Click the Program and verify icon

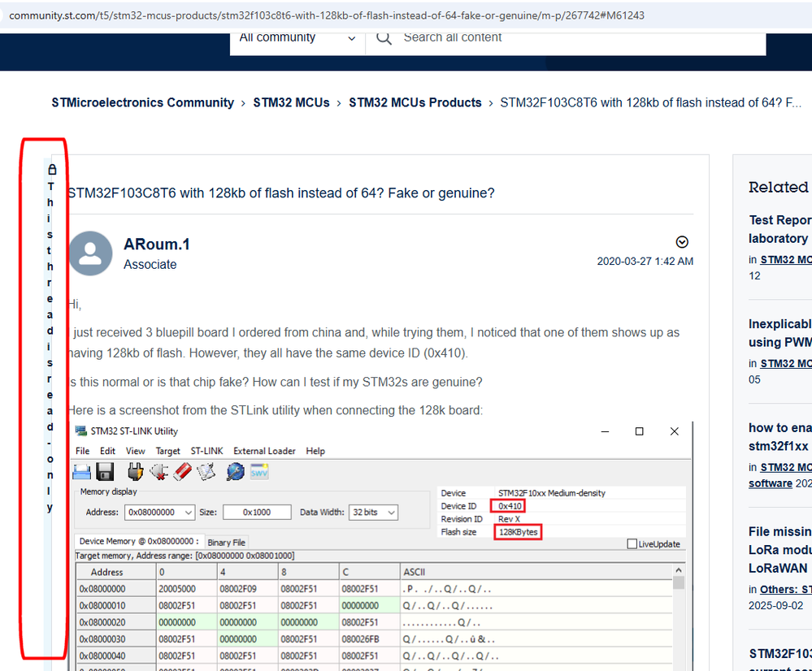coord(206,472)
